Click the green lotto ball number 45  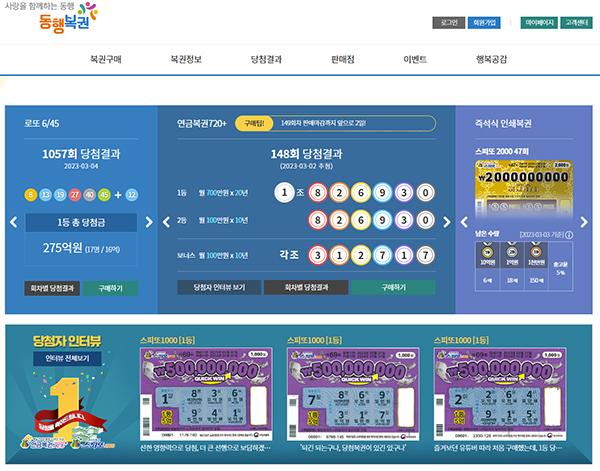pos(104,195)
